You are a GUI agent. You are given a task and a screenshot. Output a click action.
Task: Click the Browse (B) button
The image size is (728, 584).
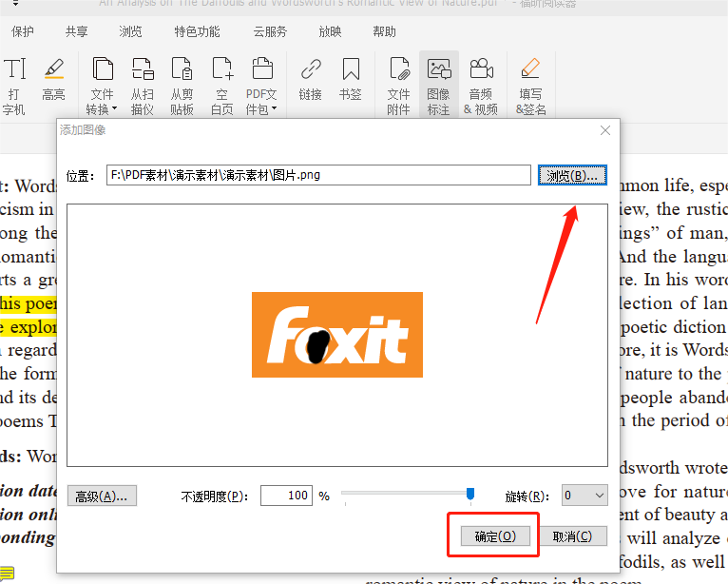point(572,175)
